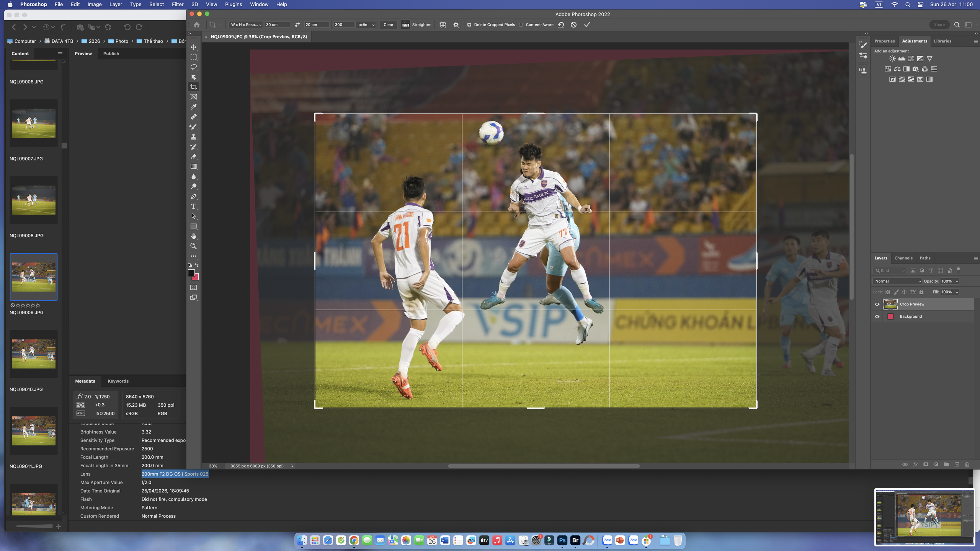This screenshot has width=980, height=551.
Task: Click the Clear button in options bar
Action: point(388,24)
